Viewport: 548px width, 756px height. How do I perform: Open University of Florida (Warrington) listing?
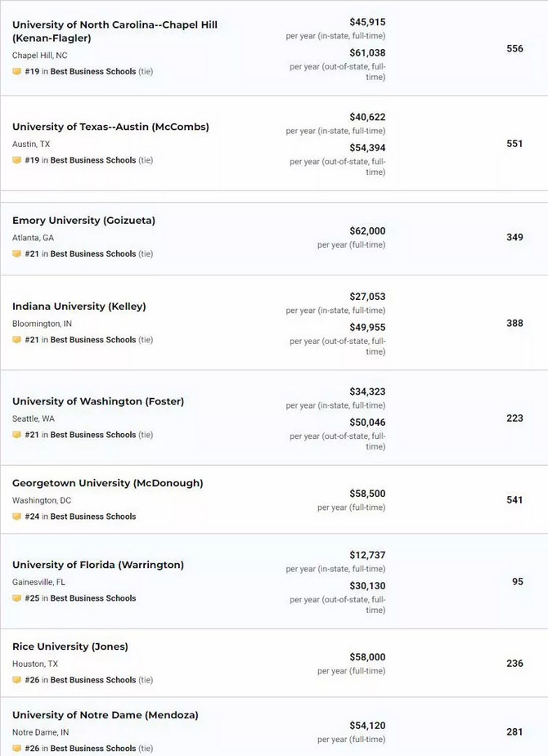[98, 565]
